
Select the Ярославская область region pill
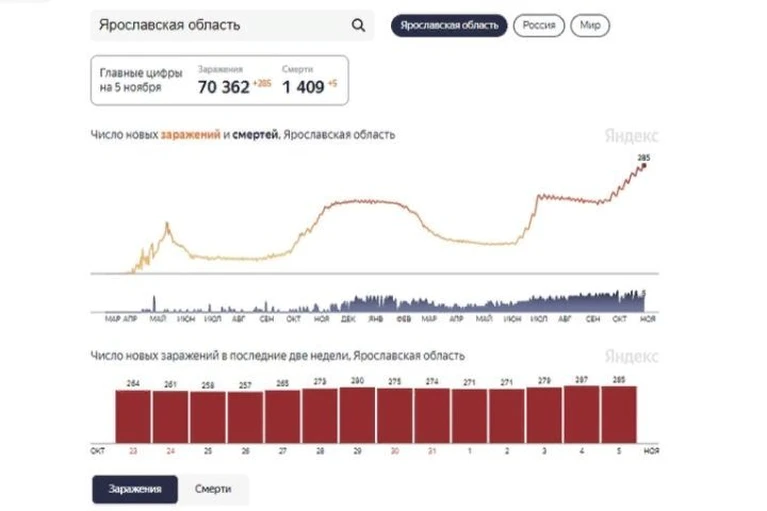(449, 25)
